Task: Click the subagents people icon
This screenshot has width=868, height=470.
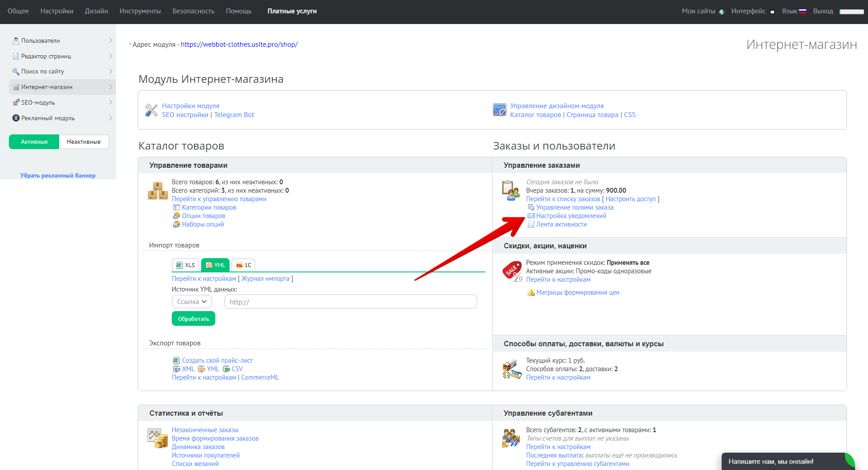Action: pyautogui.click(x=511, y=438)
